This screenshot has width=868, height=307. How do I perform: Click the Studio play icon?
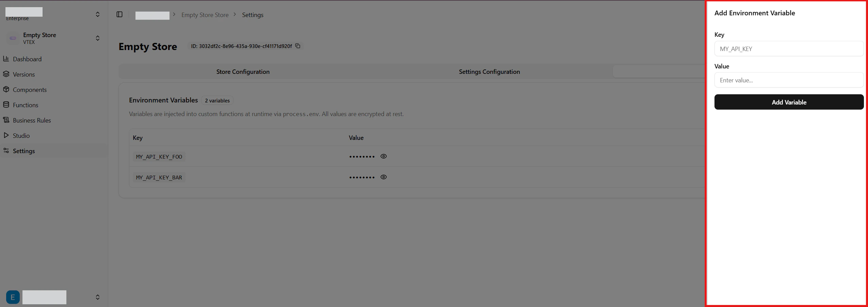pyautogui.click(x=6, y=135)
